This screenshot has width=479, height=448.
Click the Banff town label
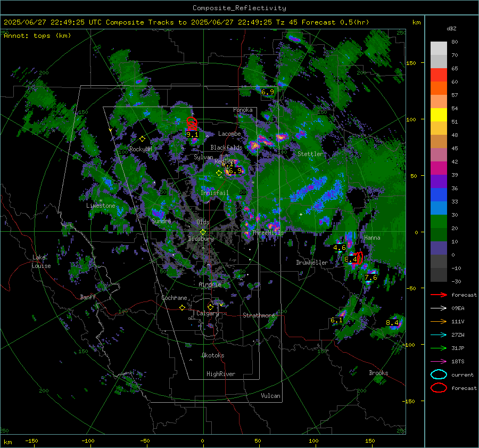click(x=88, y=297)
